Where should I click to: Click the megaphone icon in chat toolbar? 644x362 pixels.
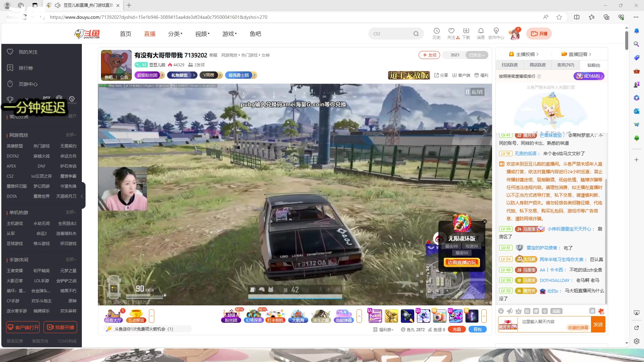click(x=509, y=311)
